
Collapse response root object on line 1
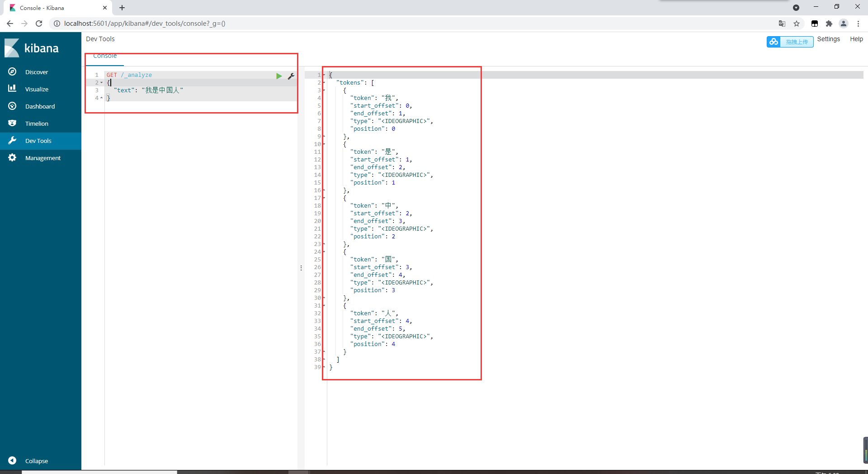click(324, 75)
